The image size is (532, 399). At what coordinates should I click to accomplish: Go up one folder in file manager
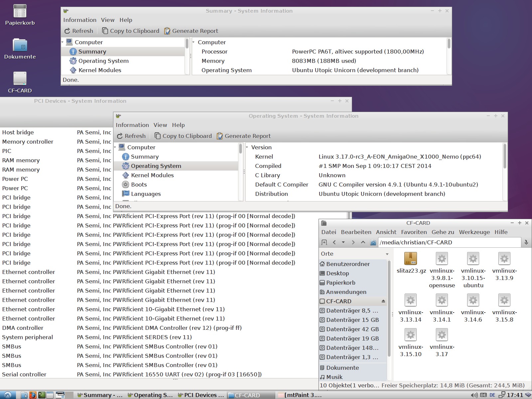tap(363, 242)
